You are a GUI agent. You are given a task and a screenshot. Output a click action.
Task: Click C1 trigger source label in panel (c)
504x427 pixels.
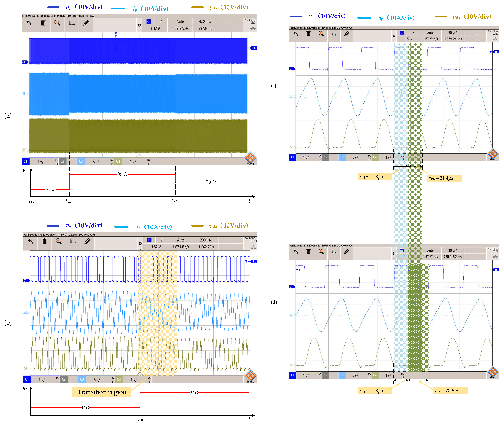[x=402, y=33]
